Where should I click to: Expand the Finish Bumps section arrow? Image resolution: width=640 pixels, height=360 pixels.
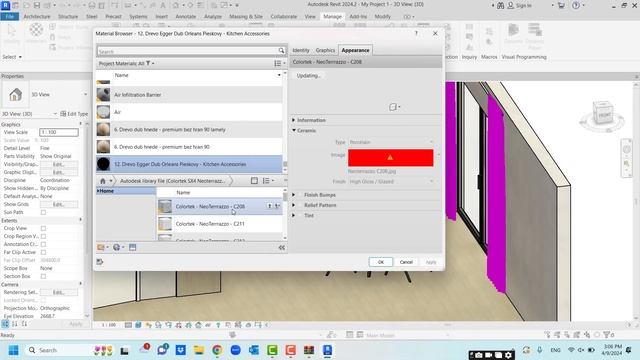[x=293, y=195]
